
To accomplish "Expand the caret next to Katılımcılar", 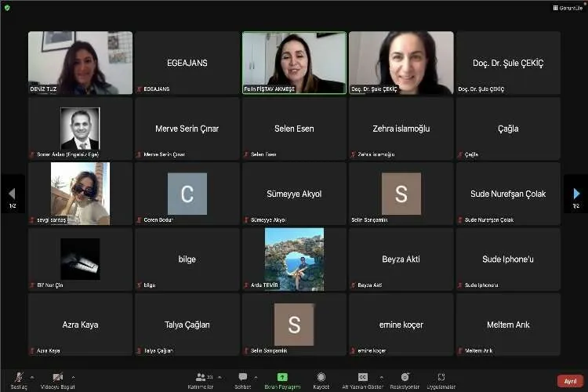I will click(220, 376).
